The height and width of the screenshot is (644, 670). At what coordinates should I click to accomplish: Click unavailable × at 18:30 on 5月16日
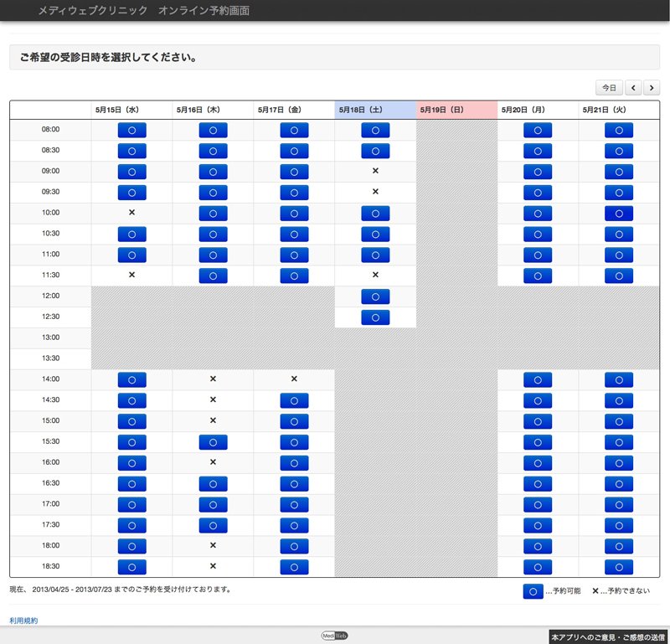[213, 566]
